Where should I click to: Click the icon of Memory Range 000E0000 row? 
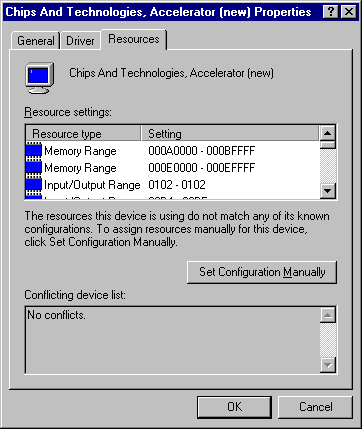[34, 168]
